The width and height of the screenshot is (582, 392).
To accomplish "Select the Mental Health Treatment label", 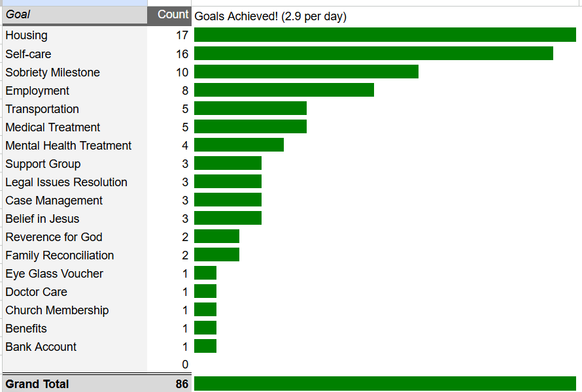I will click(x=68, y=146).
